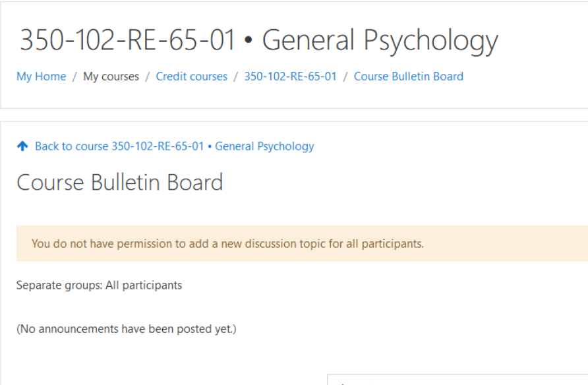
Task: Click the slash separator after My Home
Action: (x=74, y=76)
